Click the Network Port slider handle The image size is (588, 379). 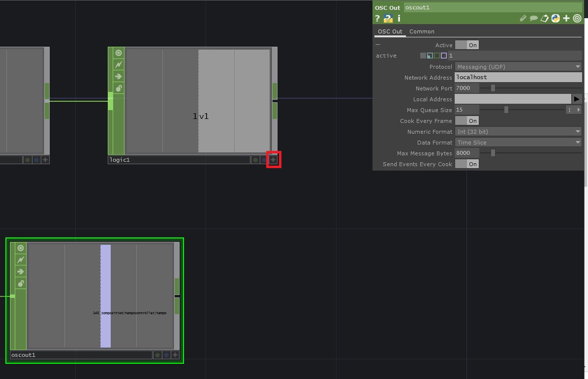coord(493,88)
